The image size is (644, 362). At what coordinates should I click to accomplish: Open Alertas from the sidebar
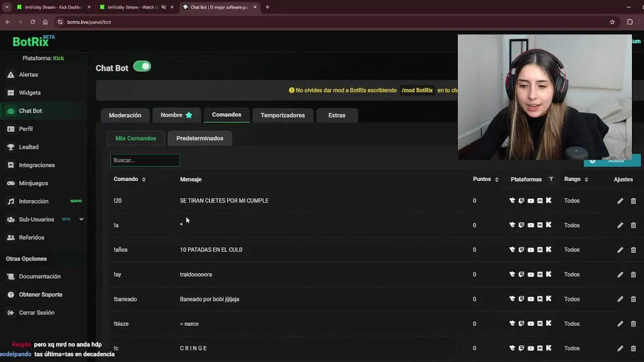(x=28, y=74)
